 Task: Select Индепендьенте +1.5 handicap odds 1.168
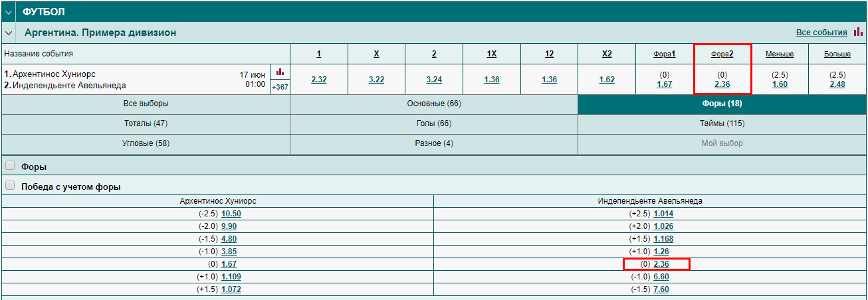pyautogui.click(x=664, y=239)
